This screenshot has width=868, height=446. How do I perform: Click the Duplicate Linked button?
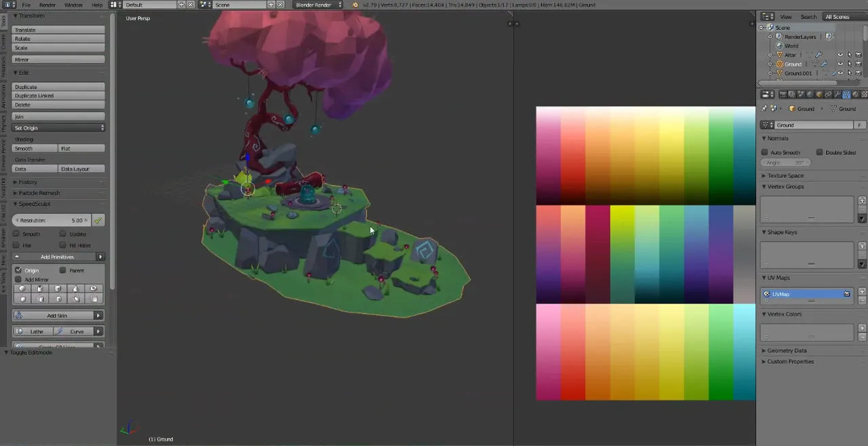click(58, 96)
